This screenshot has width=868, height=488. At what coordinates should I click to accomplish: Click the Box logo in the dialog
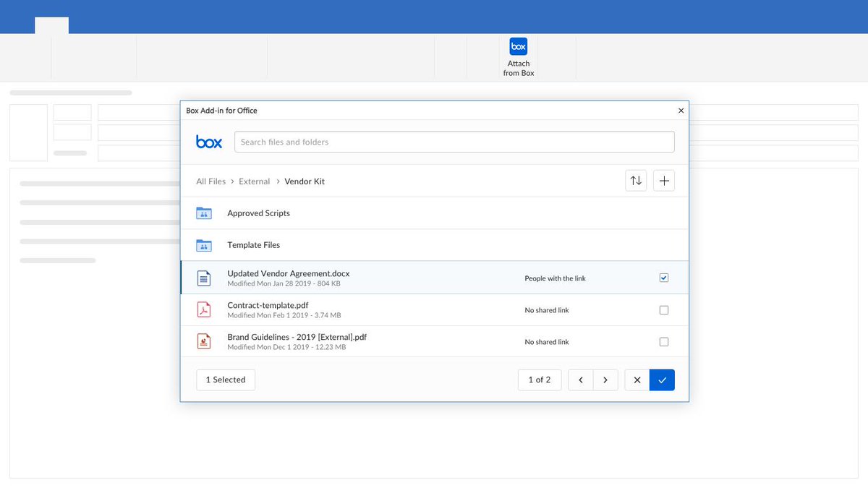tap(209, 142)
